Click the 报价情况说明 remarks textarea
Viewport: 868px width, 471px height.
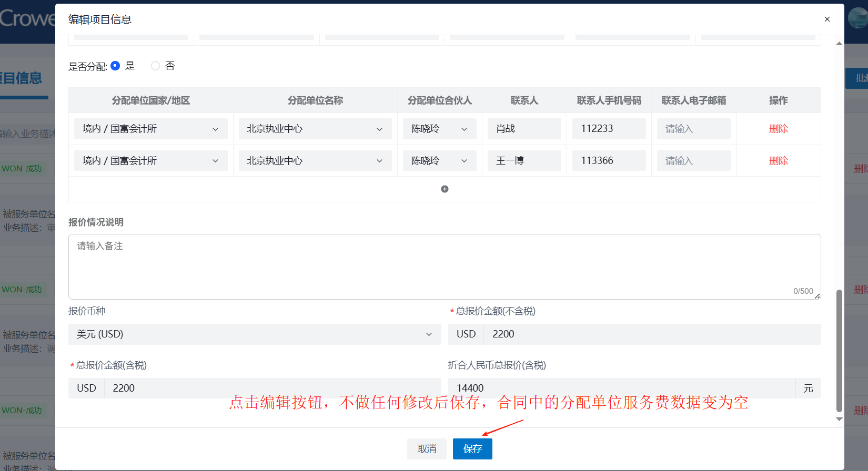click(x=445, y=267)
